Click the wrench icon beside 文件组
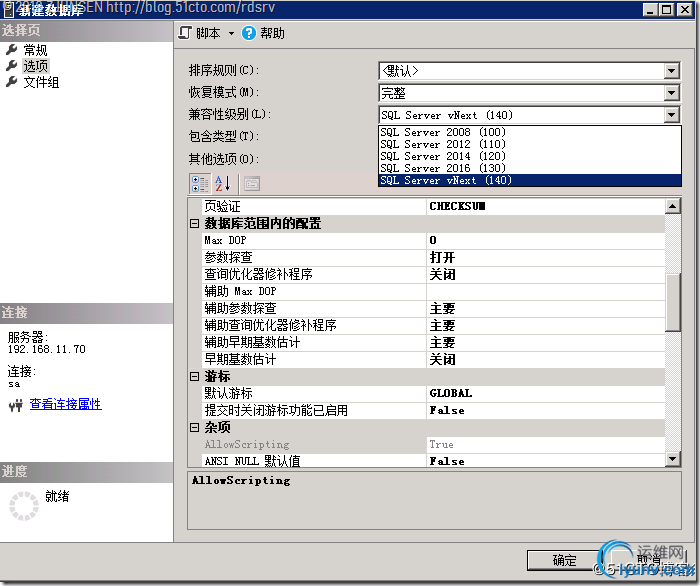The height and width of the screenshot is (586, 700). pos(12,82)
